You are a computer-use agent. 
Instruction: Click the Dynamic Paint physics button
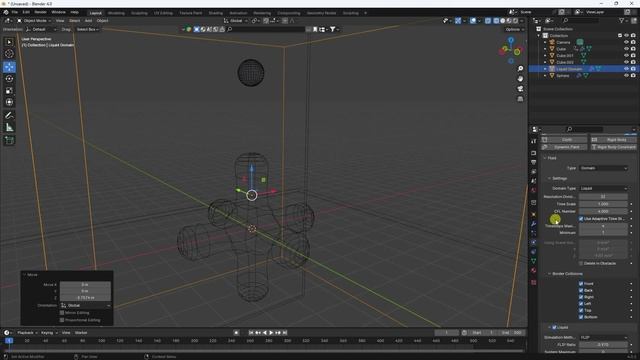point(564,147)
